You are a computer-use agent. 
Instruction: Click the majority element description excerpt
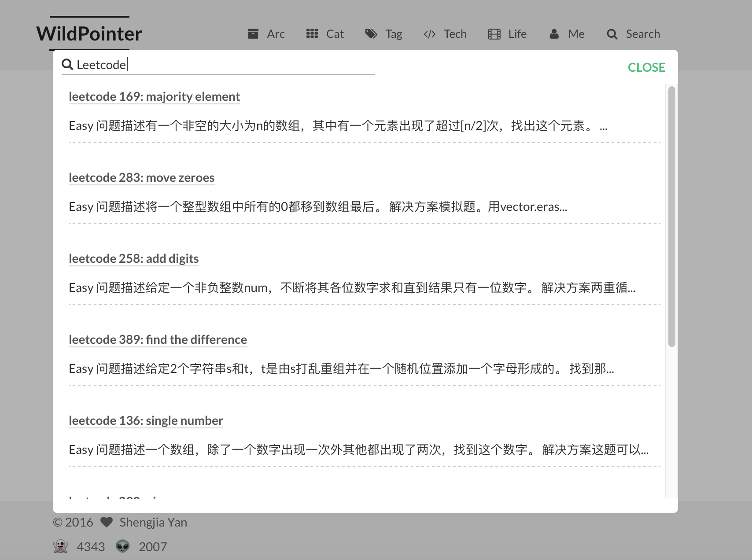tap(338, 126)
